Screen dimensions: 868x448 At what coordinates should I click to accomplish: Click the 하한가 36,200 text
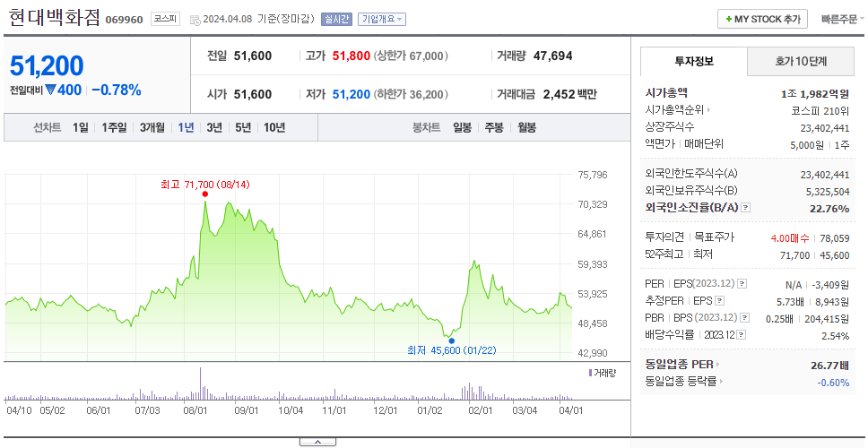click(x=411, y=95)
